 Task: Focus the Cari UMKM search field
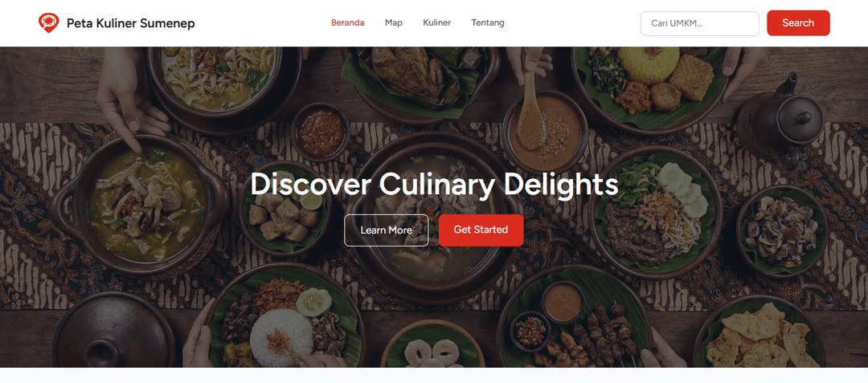700,23
